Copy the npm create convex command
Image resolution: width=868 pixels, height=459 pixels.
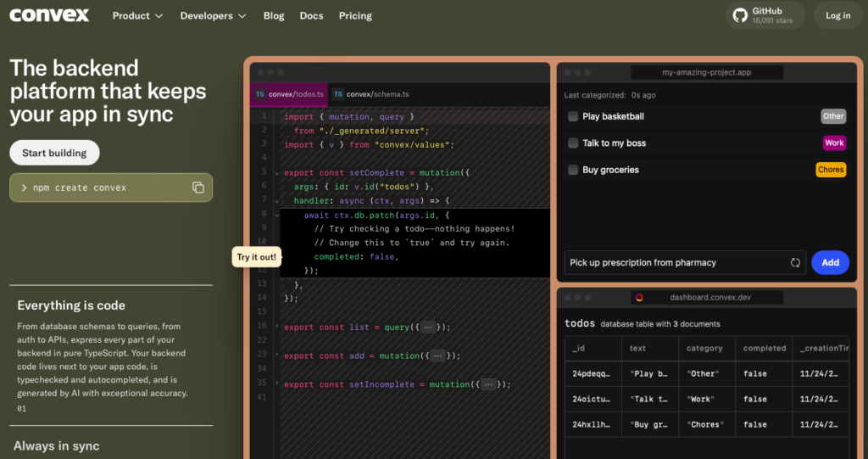(x=198, y=188)
